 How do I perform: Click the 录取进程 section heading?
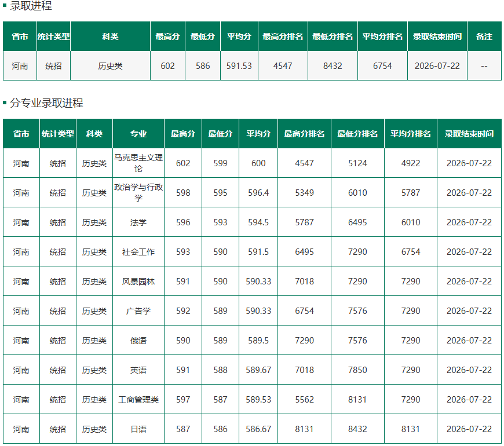pos(31,5)
